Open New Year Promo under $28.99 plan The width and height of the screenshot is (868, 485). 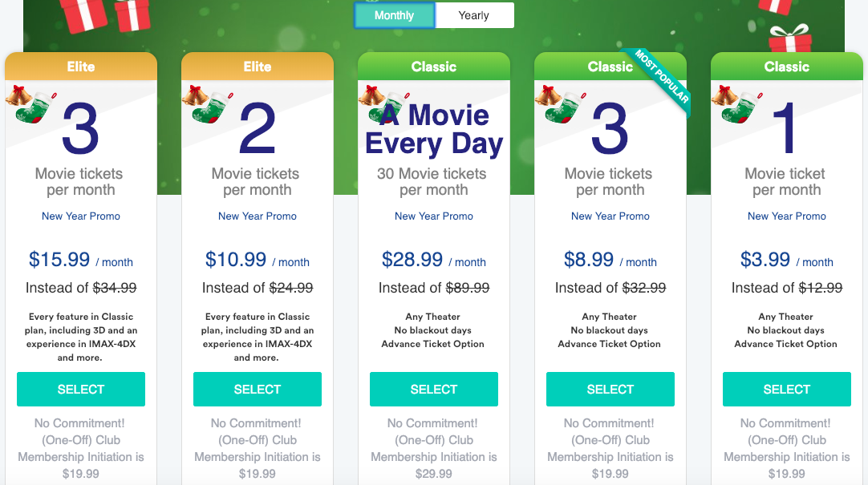434,216
